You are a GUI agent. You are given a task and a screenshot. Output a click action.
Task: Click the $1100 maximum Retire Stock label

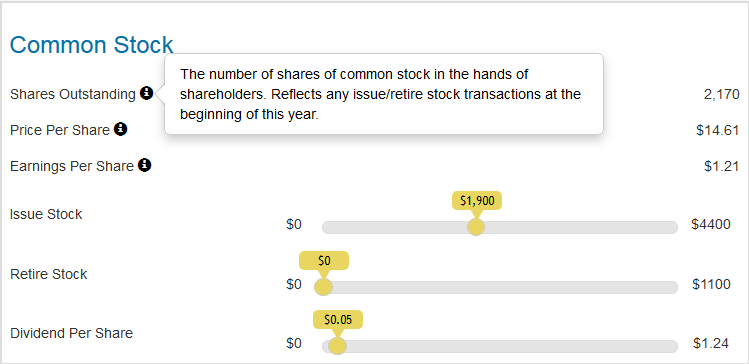pos(711,284)
